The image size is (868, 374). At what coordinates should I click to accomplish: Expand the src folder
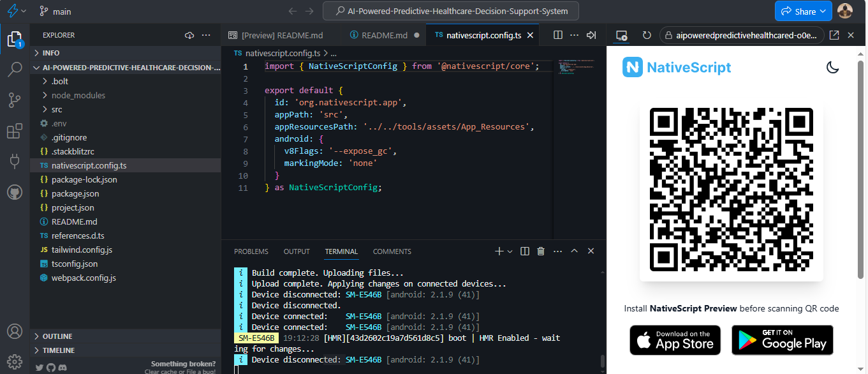(126, 109)
